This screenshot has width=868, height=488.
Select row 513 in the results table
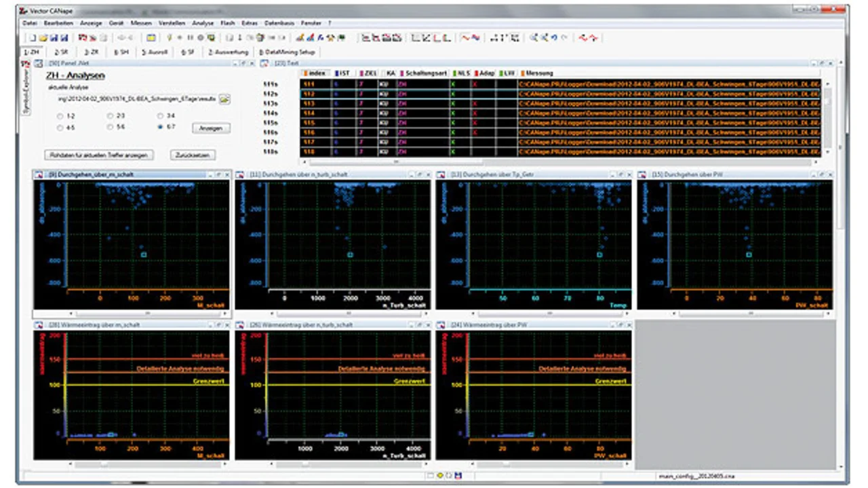tap(309, 103)
